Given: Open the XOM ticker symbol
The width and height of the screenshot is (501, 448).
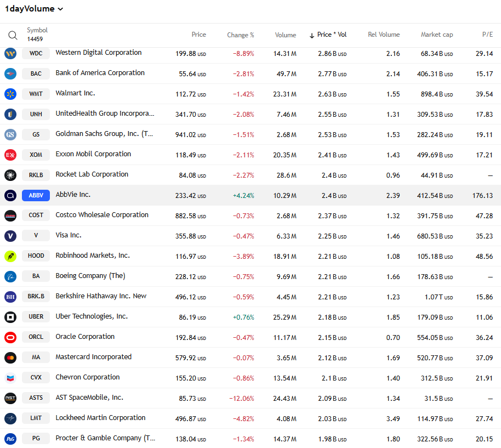Looking at the screenshot, I should (36, 155).
